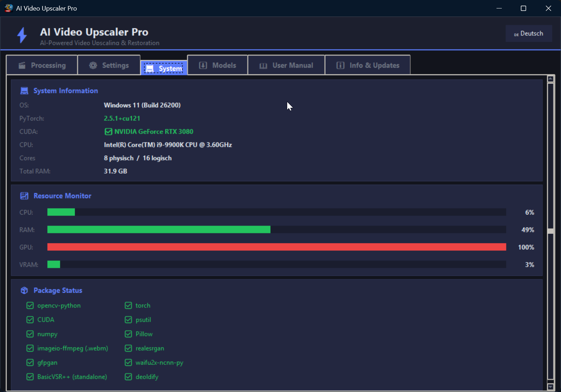
Task: Maximize the AI Video Upscaler window
Action: 524,8
